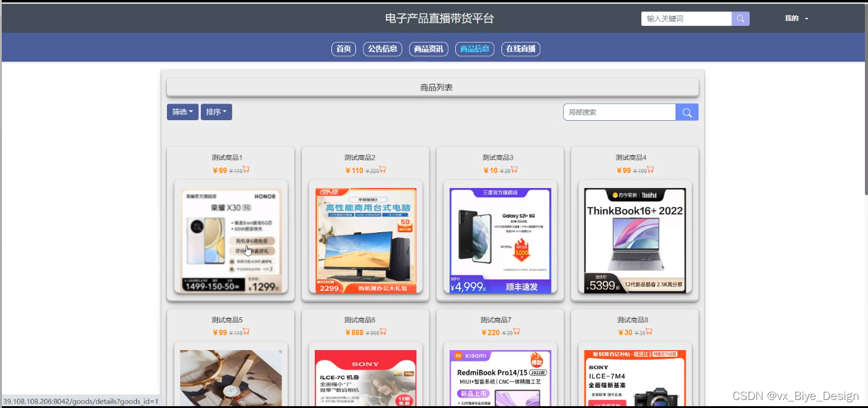This screenshot has width=868, height=408.
Task: Click the ¥30 price of 测试商品8
Action: pos(625,333)
